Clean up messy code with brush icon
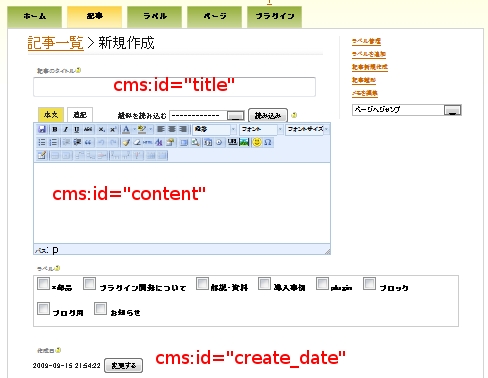488x378 pixels. coord(126,142)
